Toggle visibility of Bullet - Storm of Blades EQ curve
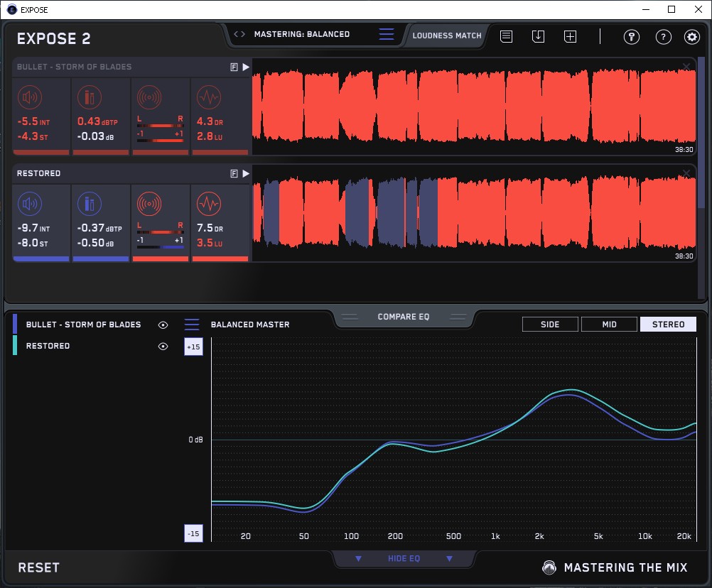Screen dimensions: 712x588 pyautogui.click(x=163, y=325)
